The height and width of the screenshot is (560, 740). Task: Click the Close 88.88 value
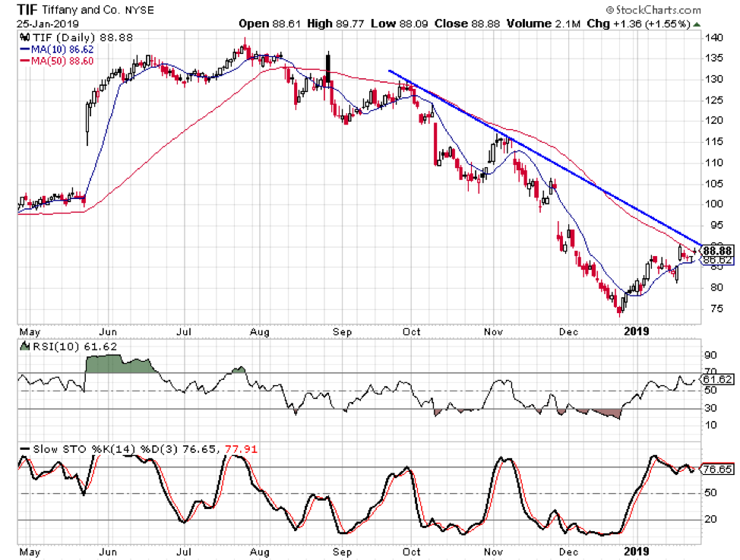tap(467, 24)
